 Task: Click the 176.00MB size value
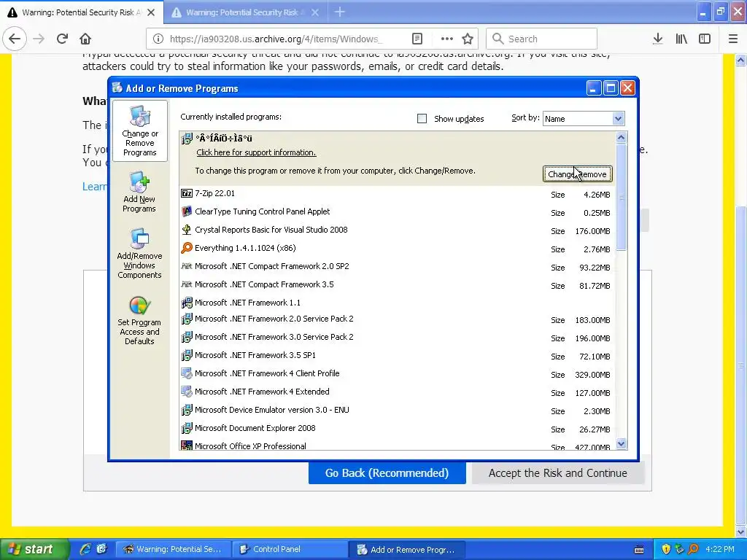[592, 231]
